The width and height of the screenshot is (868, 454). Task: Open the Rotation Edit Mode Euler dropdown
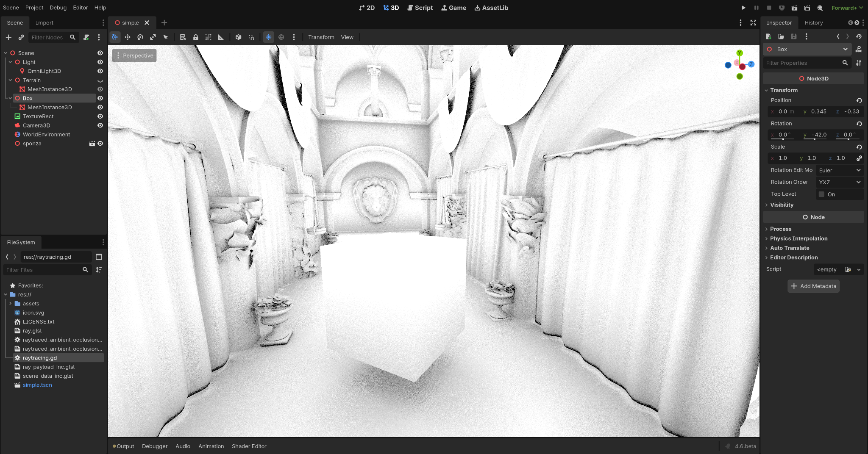coord(840,170)
